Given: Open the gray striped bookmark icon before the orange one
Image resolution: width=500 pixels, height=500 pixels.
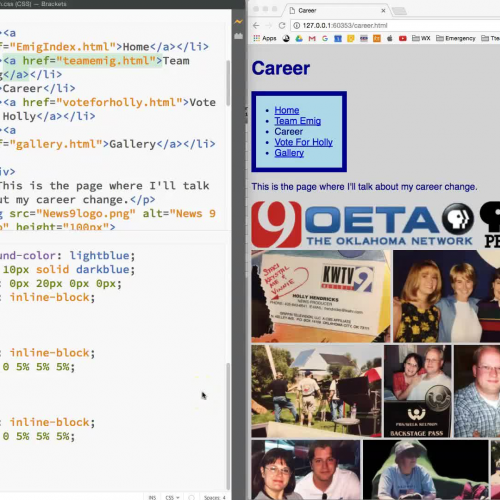Looking at the screenshot, I should (364, 38).
